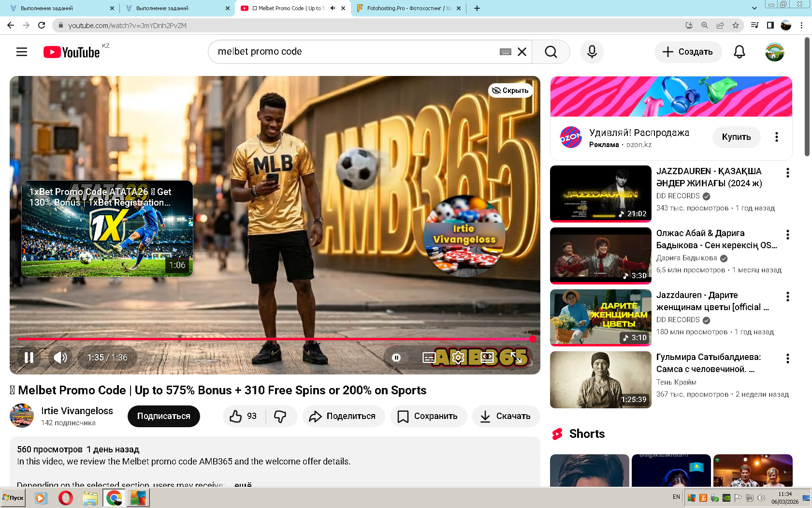Open Irtie Vivangeloss channel name link

coord(77,411)
